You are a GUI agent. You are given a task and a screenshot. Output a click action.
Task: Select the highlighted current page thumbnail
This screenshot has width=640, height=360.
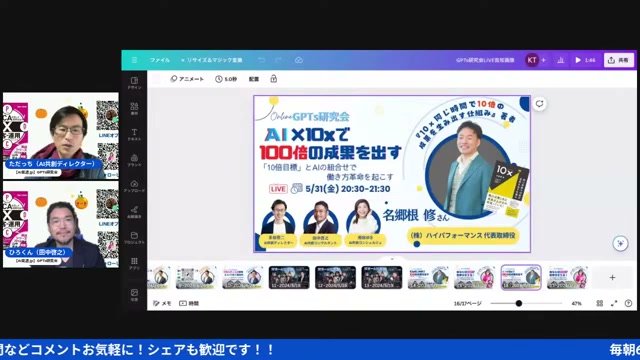tap(521, 278)
